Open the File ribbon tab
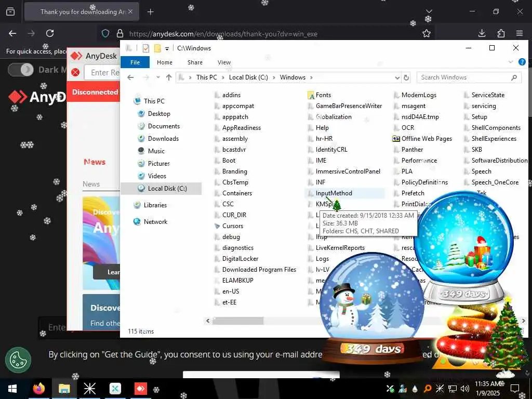 135,62
